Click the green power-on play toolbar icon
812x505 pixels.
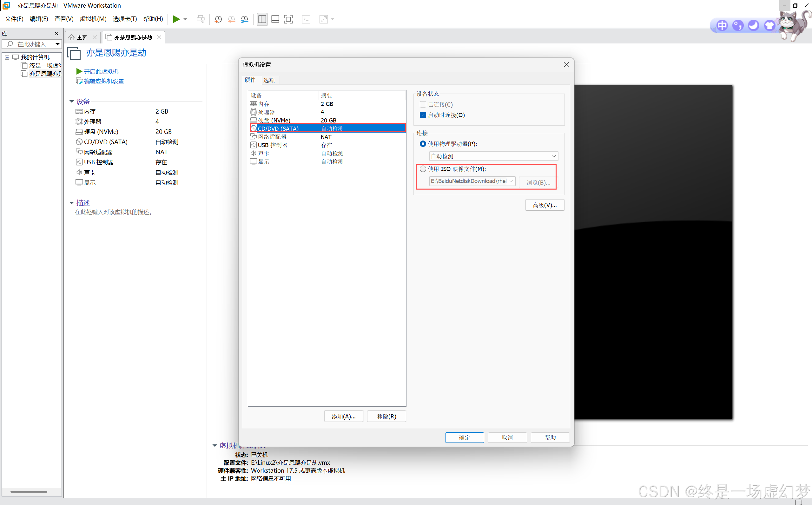click(x=176, y=19)
